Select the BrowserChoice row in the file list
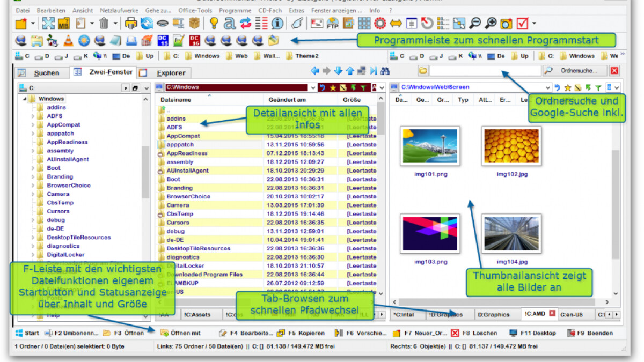This screenshot has width=644, height=362. point(266,197)
